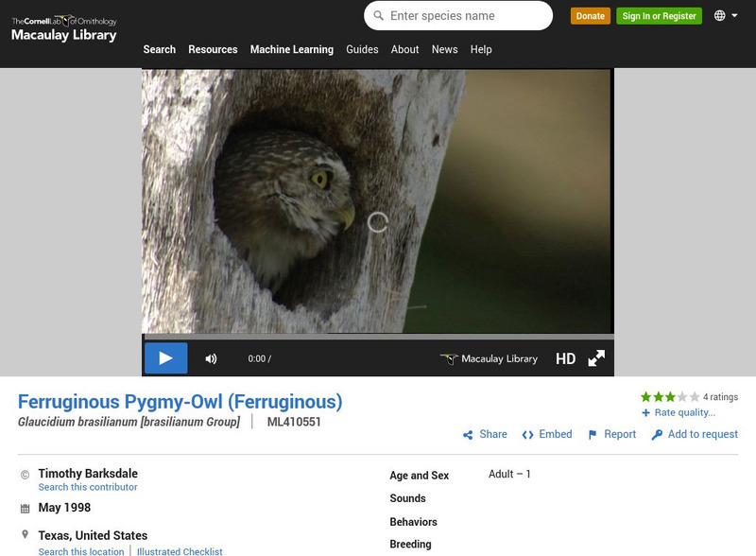The image size is (756, 556).
Task: Click the magnifying glass in the search field
Action: tap(376, 15)
